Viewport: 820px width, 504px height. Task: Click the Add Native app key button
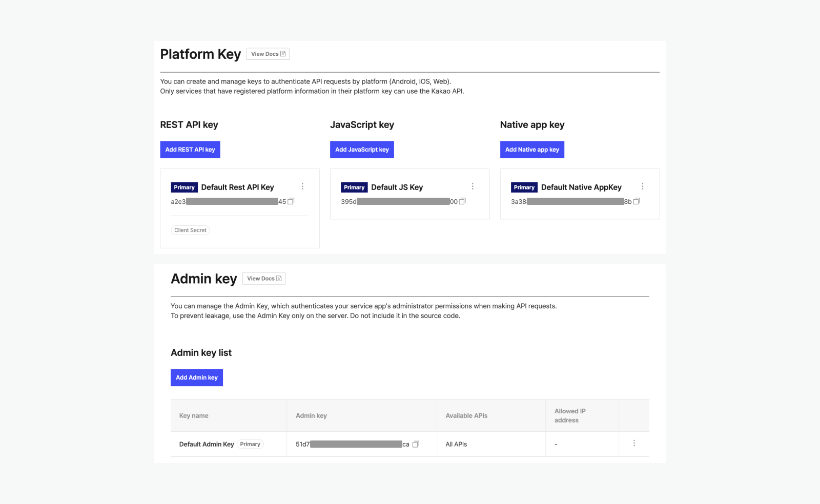tap(532, 150)
